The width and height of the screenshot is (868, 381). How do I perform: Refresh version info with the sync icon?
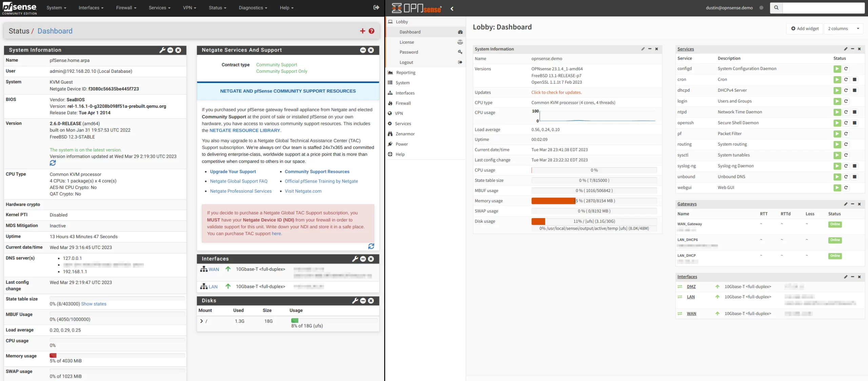pos(53,163)
